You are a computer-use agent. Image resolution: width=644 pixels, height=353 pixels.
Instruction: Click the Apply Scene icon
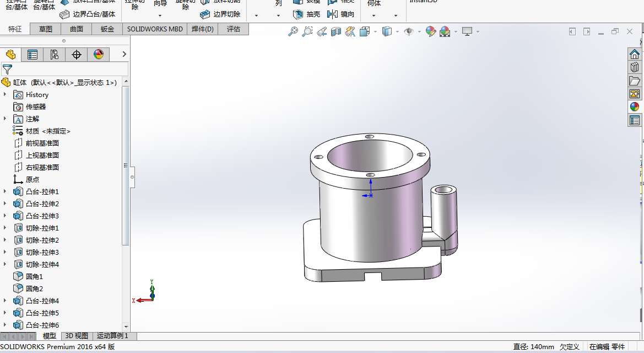pyautogui.click(x=445, y=31)
